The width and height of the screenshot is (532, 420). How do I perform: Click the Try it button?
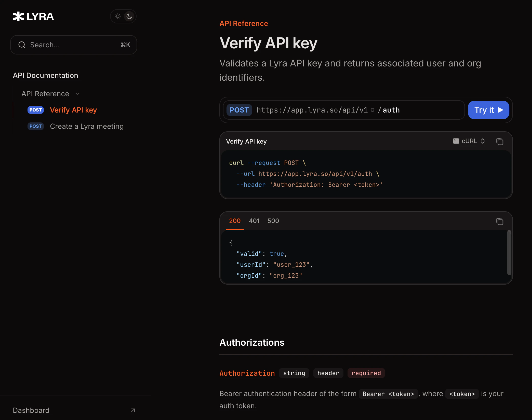pyautogui.click(x=489, y=110)
